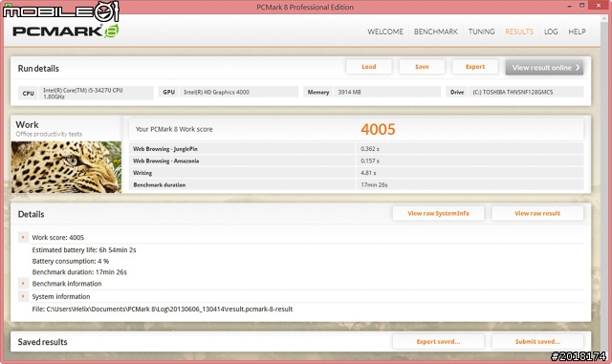Viewport: 612px width, 364px height.
Task: Select Benchmark duration result row
Action: 356,185
